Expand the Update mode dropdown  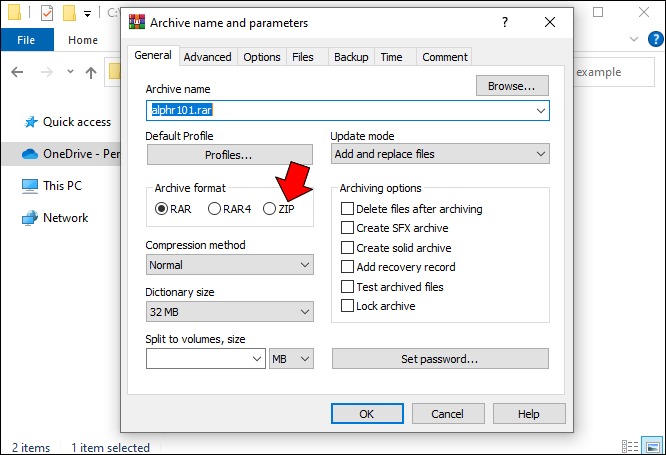pyautogui.click(x=440, y=154)
